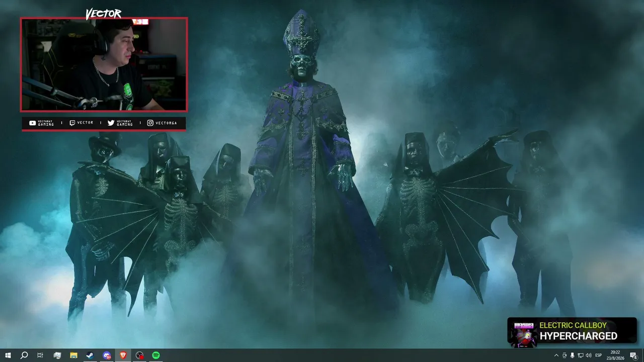Open Task View from the taskbar
The width and height of the screenshot is (644, 362).
(40, 355)
